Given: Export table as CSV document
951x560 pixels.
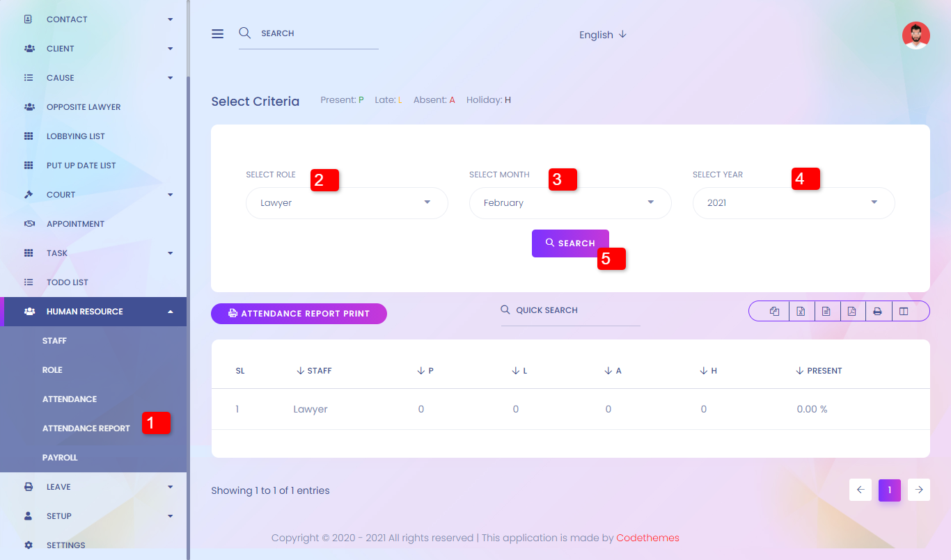Looking at the screenshot, I should (826, 312).
